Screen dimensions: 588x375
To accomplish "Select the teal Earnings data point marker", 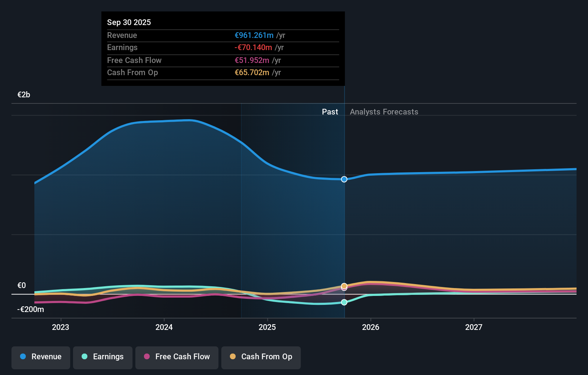I will 344,302.
